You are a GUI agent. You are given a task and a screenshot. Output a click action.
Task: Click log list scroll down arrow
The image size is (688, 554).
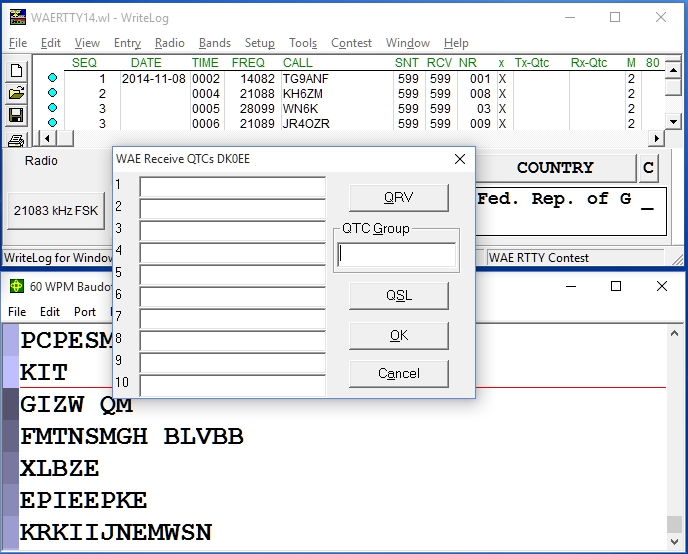point(673,122)
